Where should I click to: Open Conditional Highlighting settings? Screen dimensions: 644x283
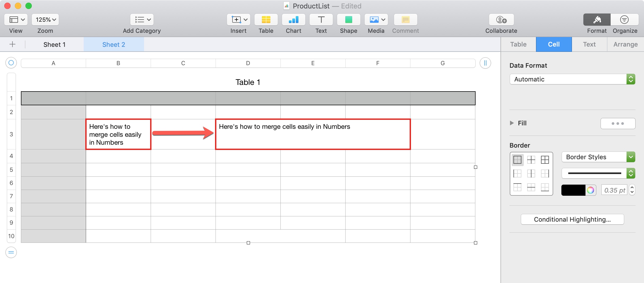coord(572,219)
